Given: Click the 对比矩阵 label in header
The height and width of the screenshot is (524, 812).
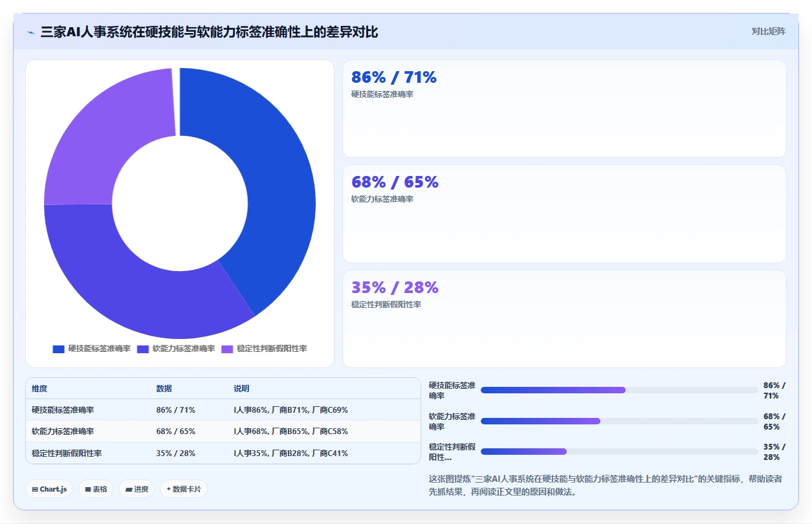Looking at the screenshot, I should tap(769, 32).
